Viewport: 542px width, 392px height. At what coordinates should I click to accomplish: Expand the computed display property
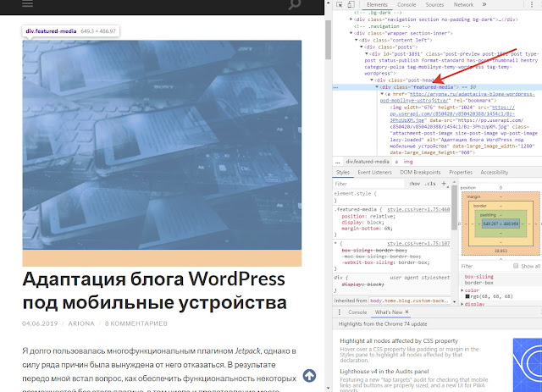click(x=462, y=304)
